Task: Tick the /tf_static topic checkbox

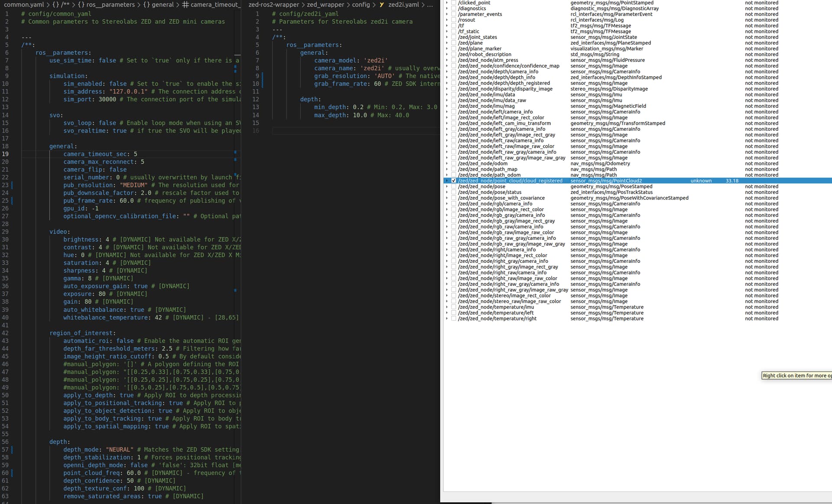Action: click(x=454, y=31)
